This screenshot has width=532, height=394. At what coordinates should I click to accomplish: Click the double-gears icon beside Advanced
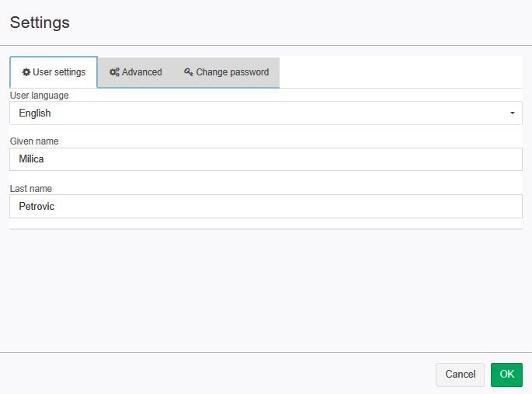pos(114,72)
